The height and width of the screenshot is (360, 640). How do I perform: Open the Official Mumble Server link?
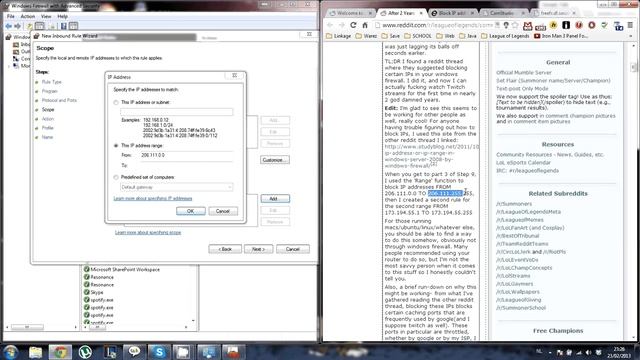point(524,73)
